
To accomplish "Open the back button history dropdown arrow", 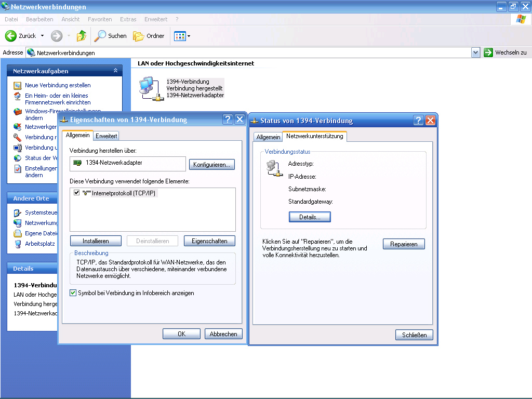I will click(x=43, y=36).
